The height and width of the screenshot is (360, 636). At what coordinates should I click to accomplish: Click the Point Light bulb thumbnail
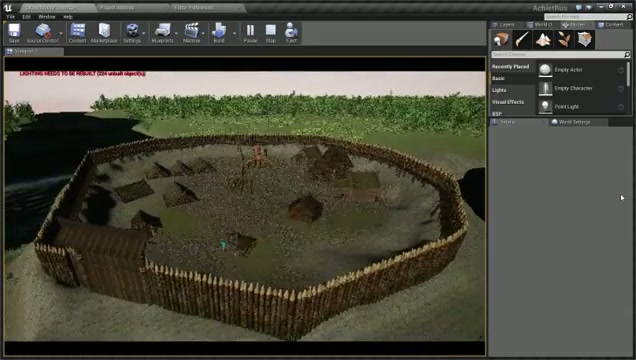(x=545, y=107)
